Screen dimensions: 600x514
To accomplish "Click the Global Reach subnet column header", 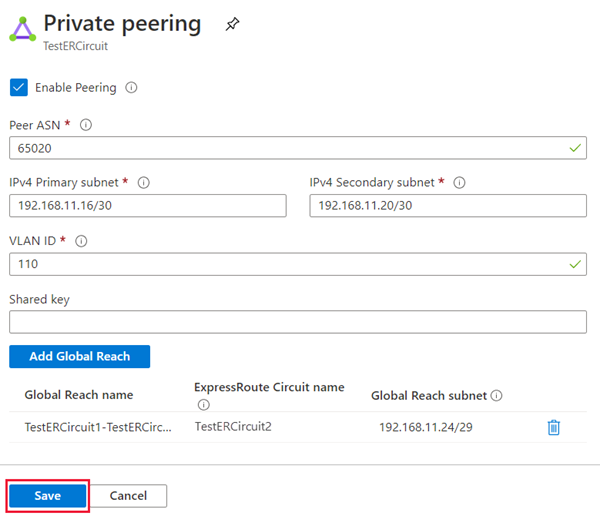I will click(x=429, y=395).
